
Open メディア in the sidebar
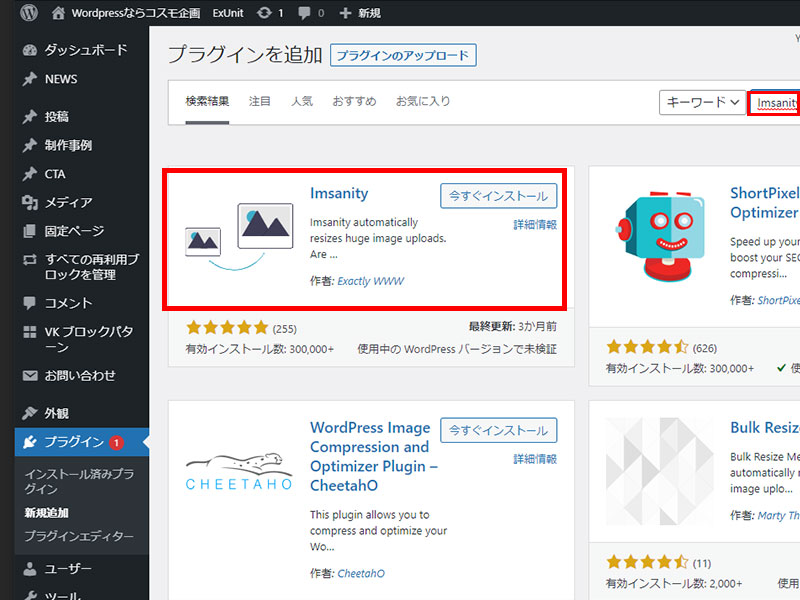(68, 202)
